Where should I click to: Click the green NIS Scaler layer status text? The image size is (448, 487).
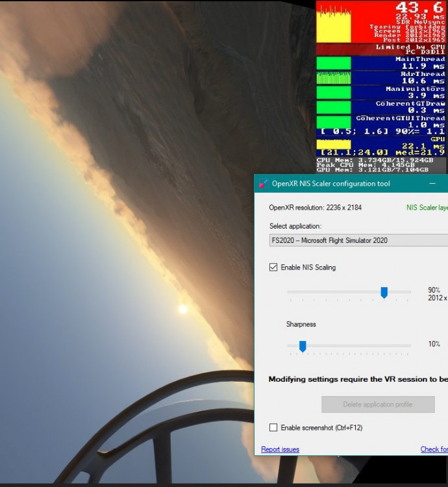point(427,208)
